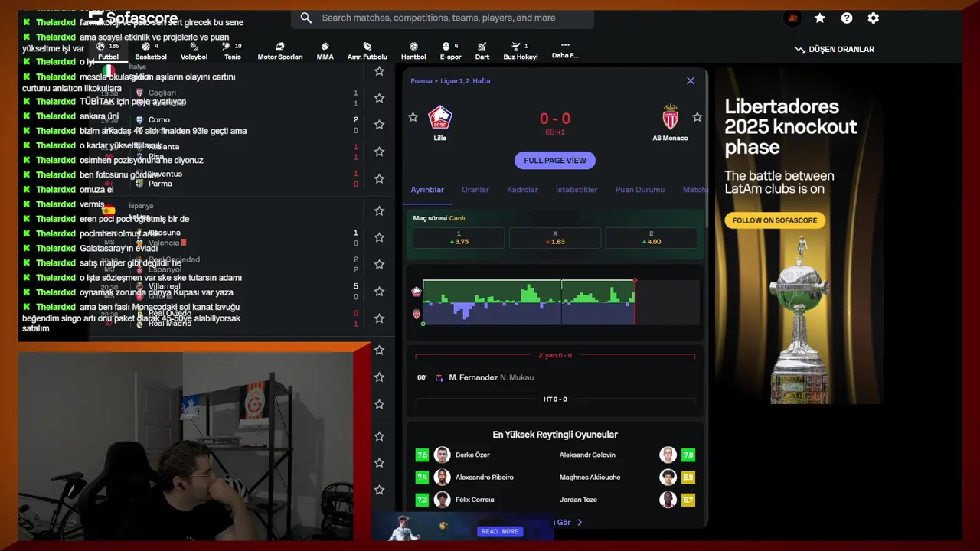980x551 pixels.
Task: Toggle favorite star for Como match
Action: tap(379, 125)
